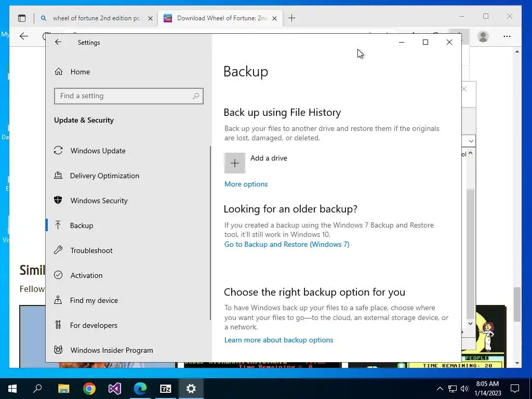Click the network icon in the tray

pyautogui.click(x=453, y=389)
